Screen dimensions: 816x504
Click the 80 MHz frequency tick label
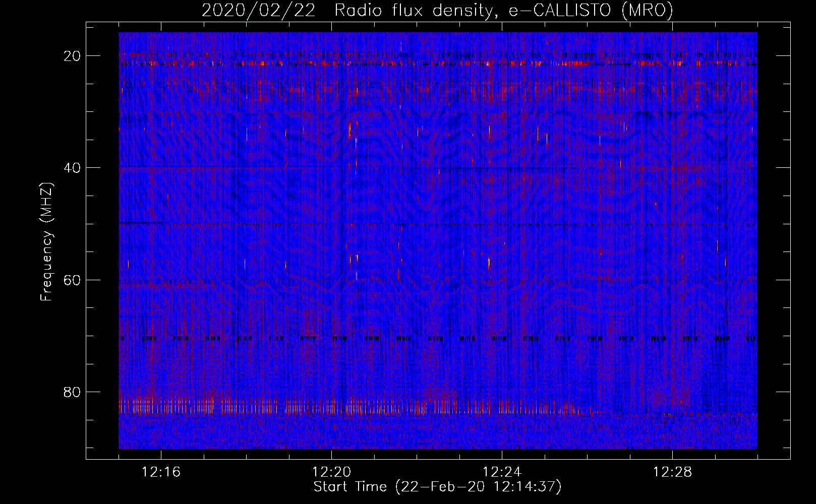[73, 392]
